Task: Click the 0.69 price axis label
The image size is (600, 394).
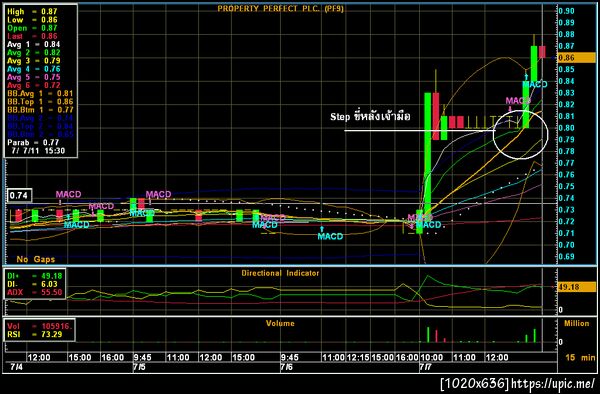Action: 566,257
